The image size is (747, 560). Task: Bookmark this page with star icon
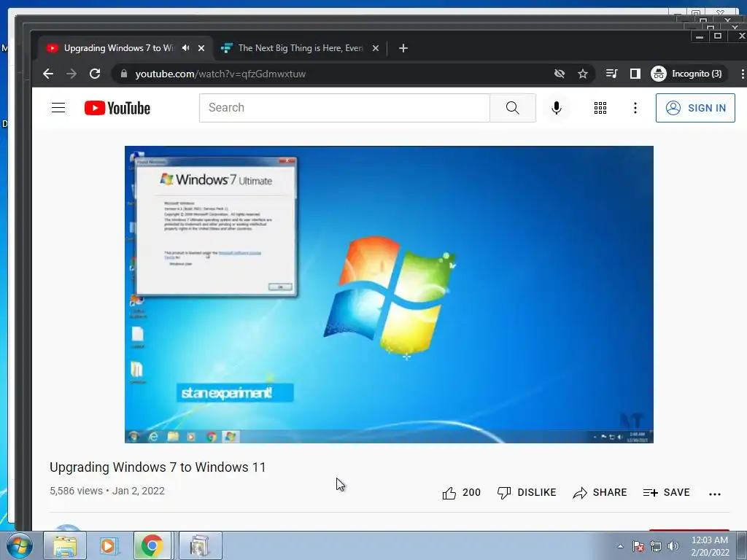pos(583,74)
